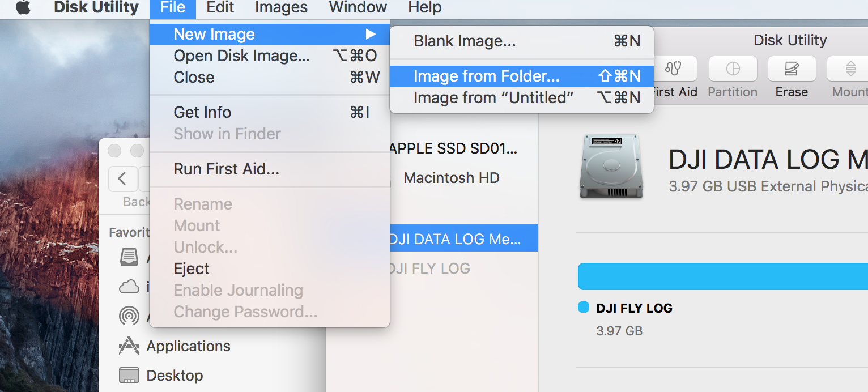Open the Edit menu
The width and height of the screenshot is (868, 392).
pyautogui.click(x=220, y=7)
